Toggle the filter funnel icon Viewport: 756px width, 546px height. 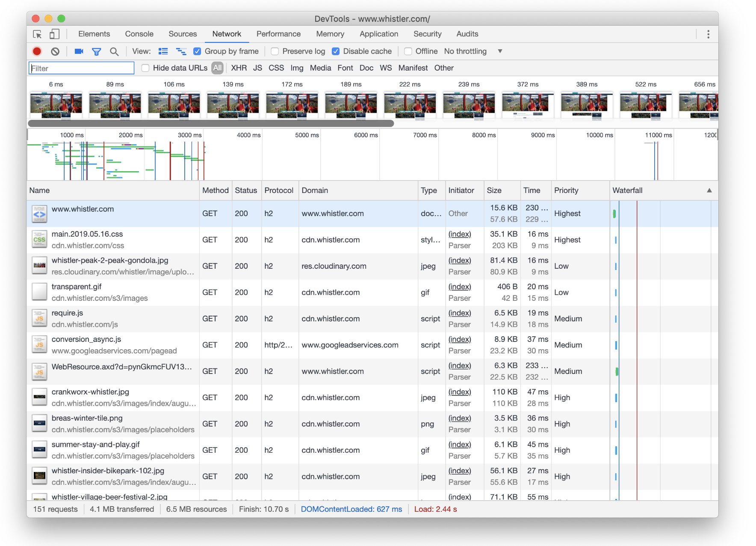coord(97,51)
